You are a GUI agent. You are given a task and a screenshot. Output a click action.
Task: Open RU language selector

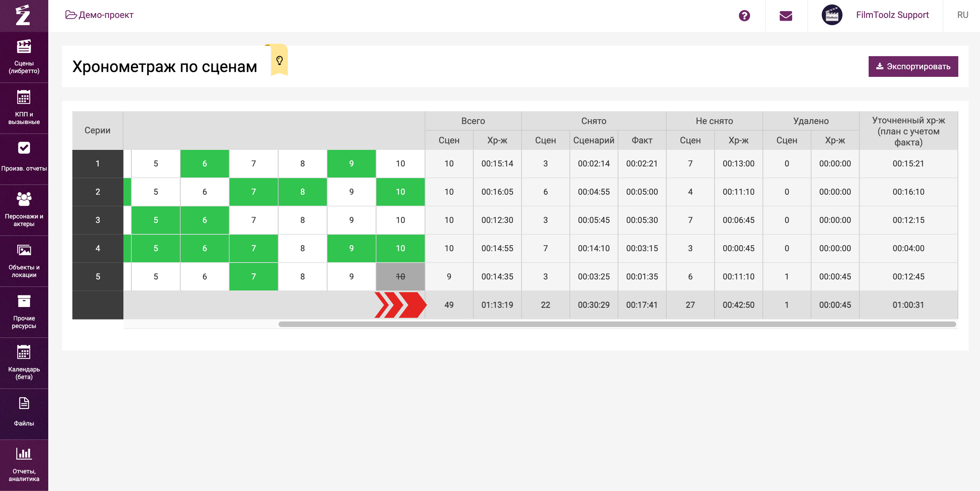point(962,15)
